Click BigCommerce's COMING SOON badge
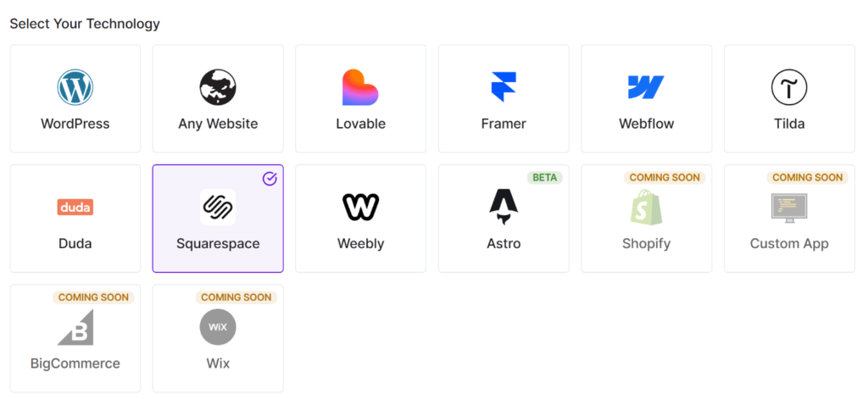Viewport: 868px width, 399px height. (93, 297)
